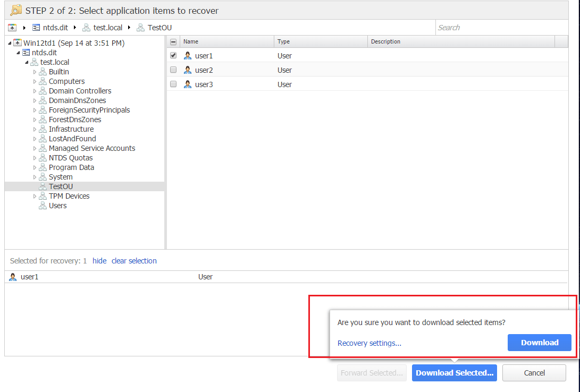This screenshot has width=580, height=392.
Task: Click the user2 user icon
Action: pyautogui.click(x=187, y=70)
